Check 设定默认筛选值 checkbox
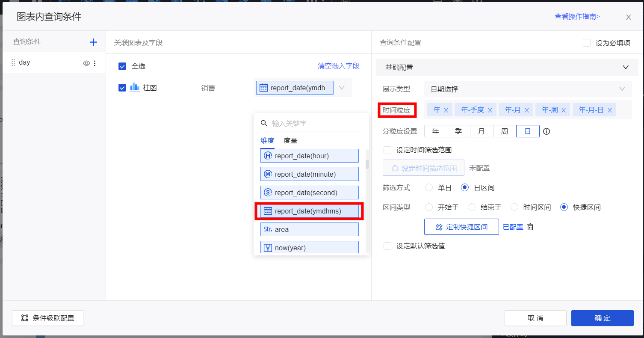Screen dimensions: 644x338 coord(387,246)
